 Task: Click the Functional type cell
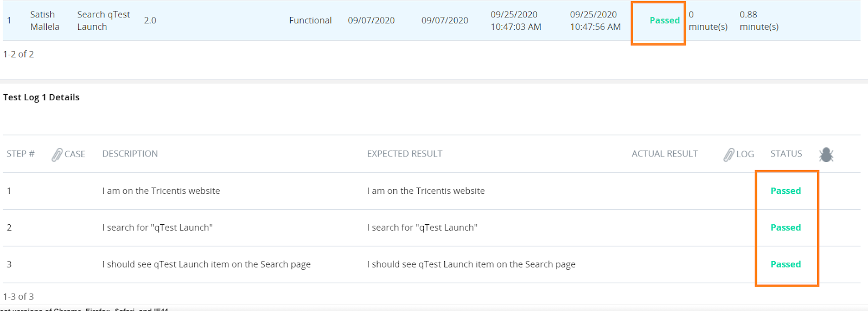pyautogui.click(x=310, y=21)
